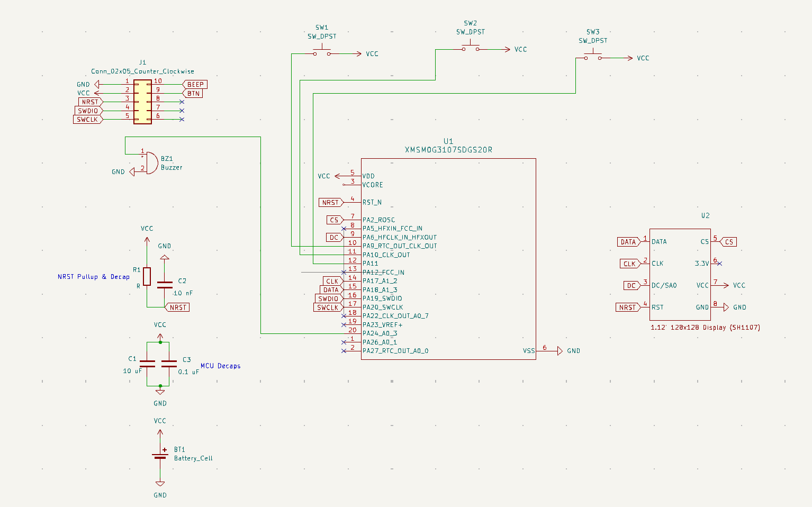Click the 'NRST Pullup & Decap' text note
The height and width of the screenshot is (507, 812).
[x=94, y=276]
